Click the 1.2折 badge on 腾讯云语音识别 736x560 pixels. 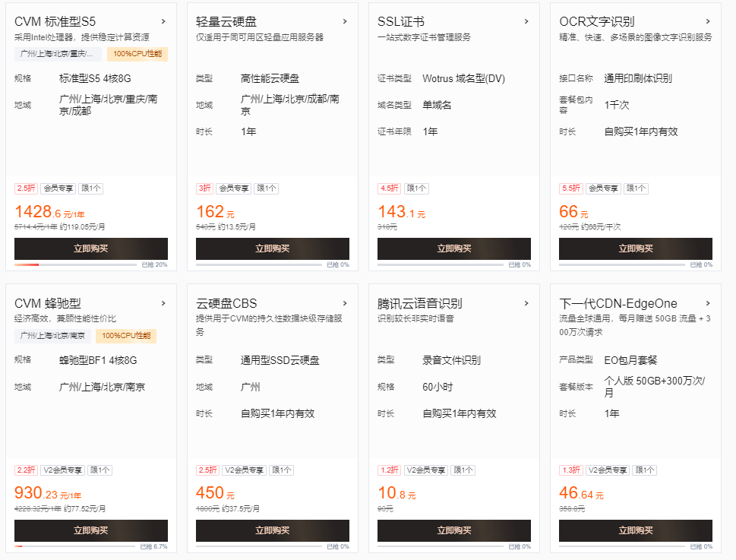390,470
